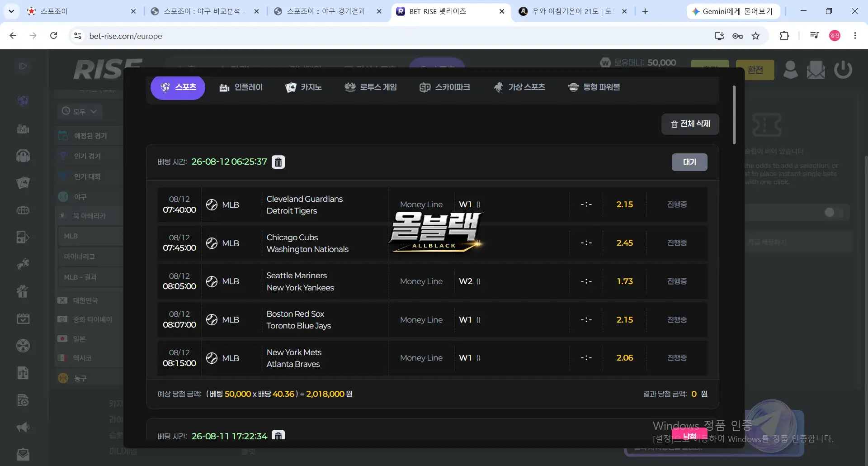Click odds 2.06 for New York Mets game
The width and height of the screenshot is (868, 466).
625,358
